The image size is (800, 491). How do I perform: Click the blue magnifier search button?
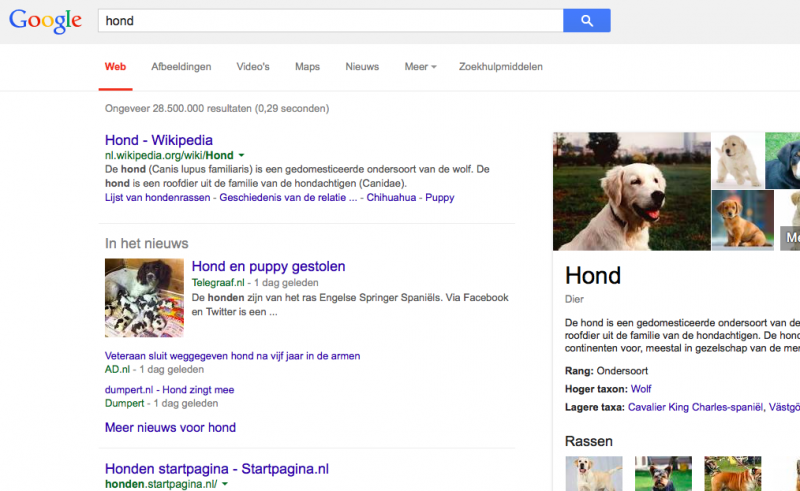click(x=587, y=20)
